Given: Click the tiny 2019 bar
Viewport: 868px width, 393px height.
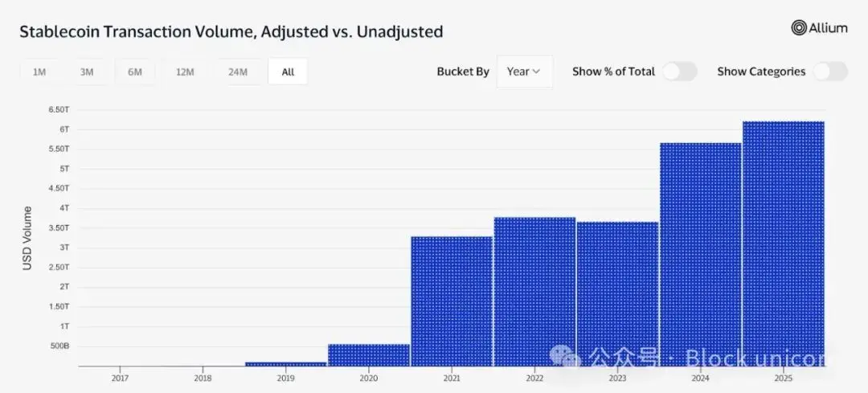Looking at the screenshot, I should pos(286,363).
